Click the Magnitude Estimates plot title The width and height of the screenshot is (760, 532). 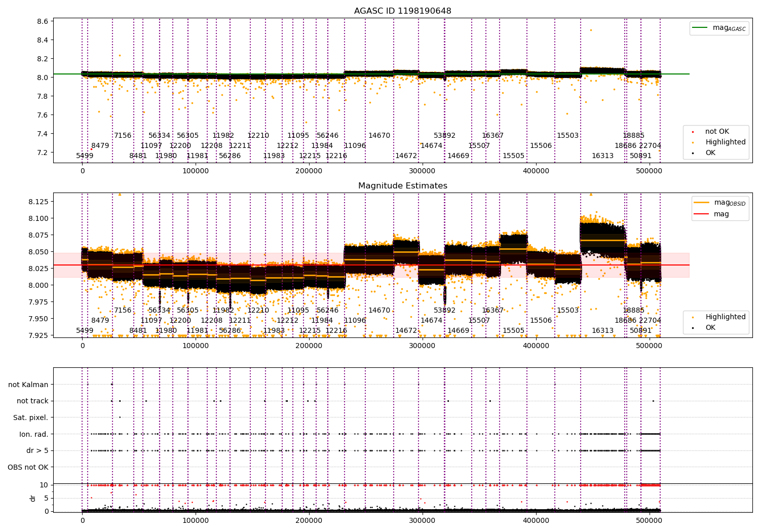pyautogui.click(x=402, y=186)
